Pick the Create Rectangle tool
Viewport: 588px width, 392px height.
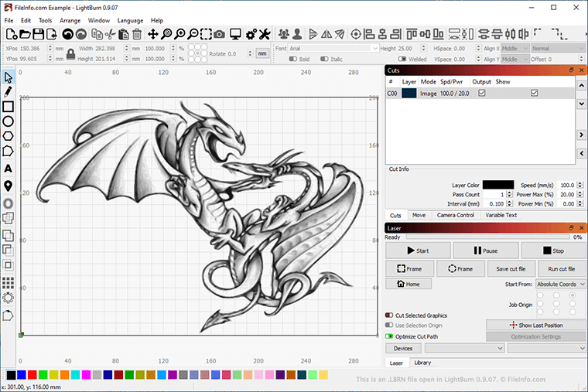click(8, 107)
